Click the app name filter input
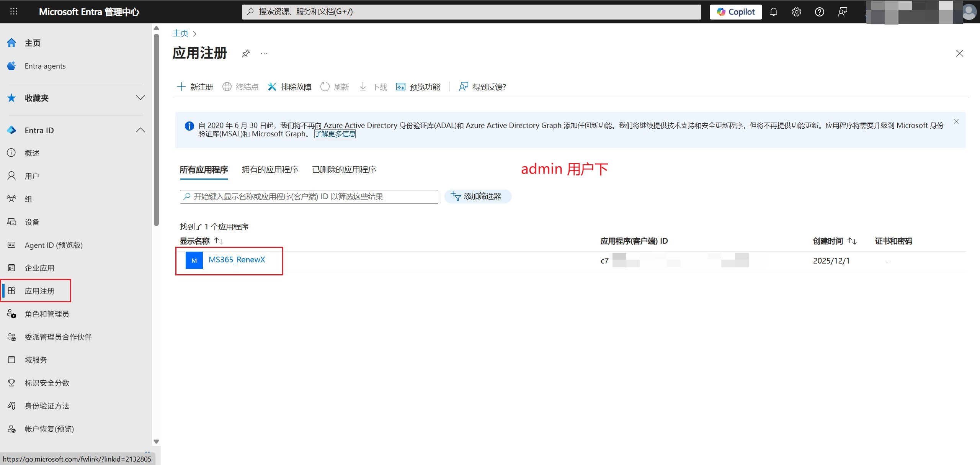This screenshot has width=980, height=465. 309,196
